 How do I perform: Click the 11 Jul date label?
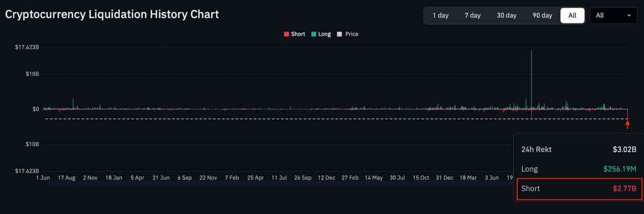(279, 178)
